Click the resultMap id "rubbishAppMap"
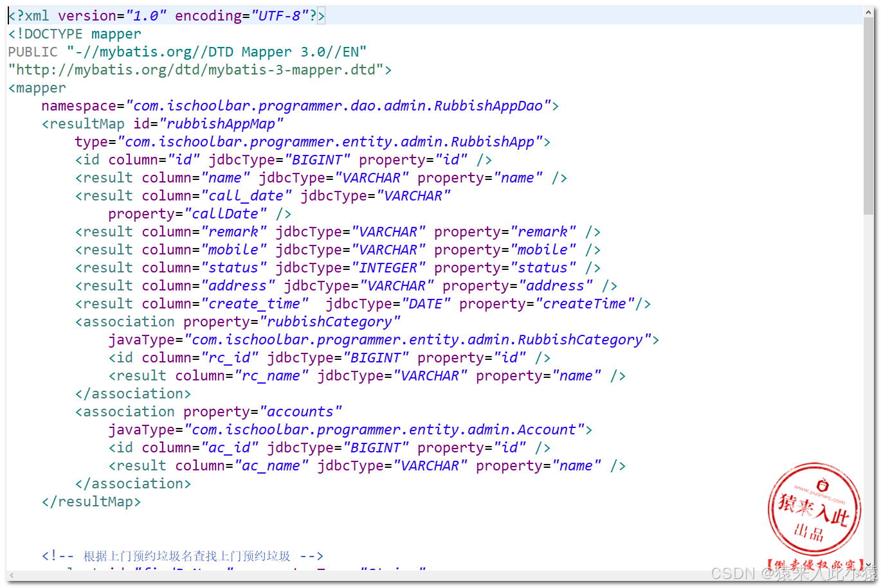Image resolution: width=881 pixels, height=588 pixels. pyautogui.click(x=221, y=123)
